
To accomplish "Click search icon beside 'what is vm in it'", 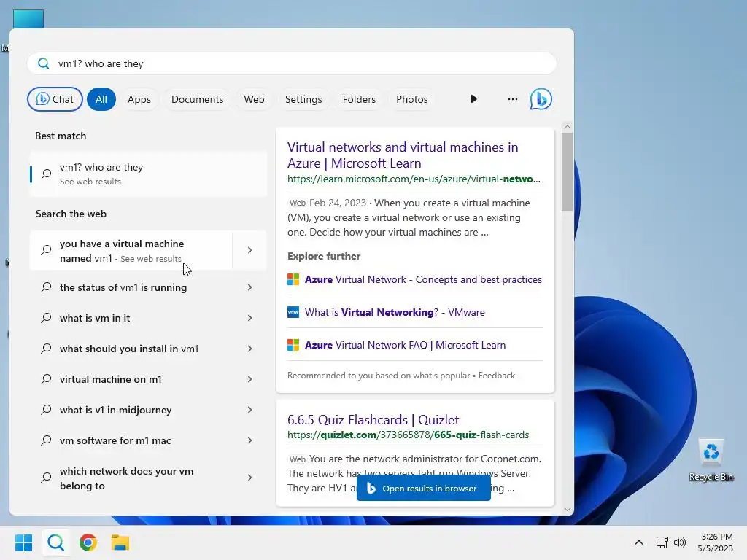I will point(46,318).
